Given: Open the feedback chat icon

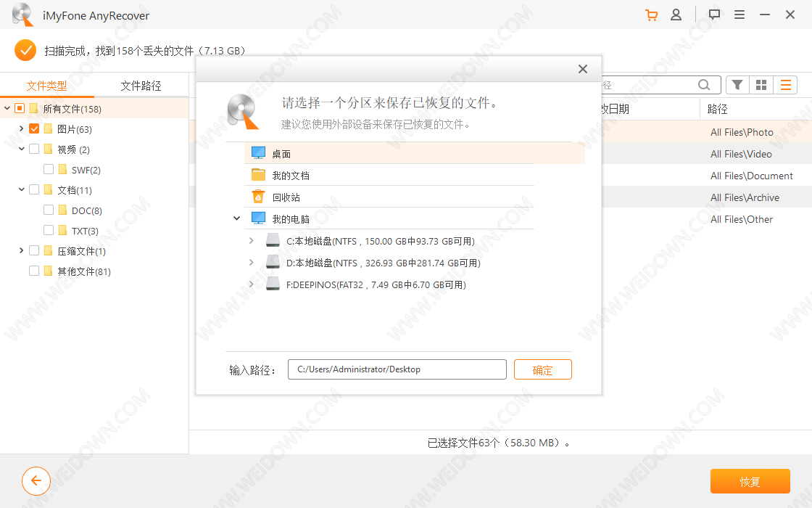Looking at the screenshot, I should pyautogui.click(x=714, y=15).
